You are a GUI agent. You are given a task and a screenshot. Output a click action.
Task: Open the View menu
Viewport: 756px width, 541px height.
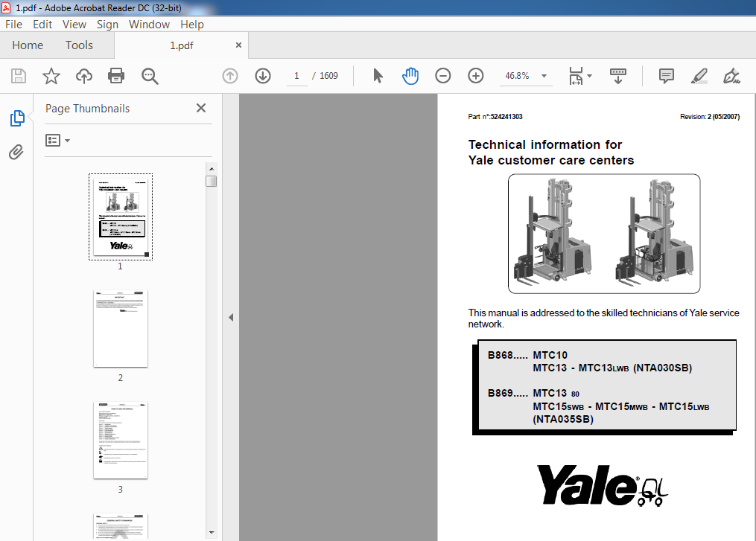[74, 24]
